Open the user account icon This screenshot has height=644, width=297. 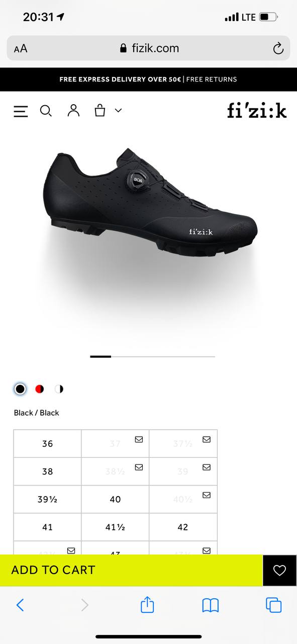[73, 111]
